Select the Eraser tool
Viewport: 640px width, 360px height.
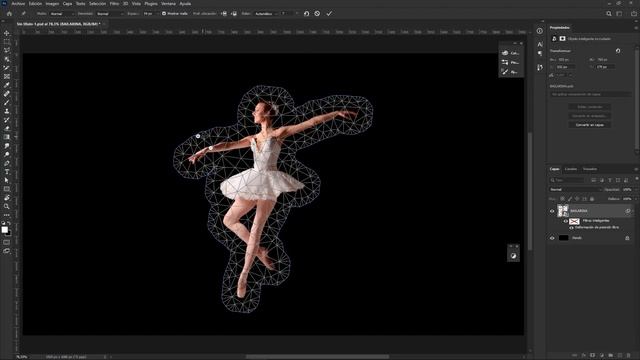tap(7, 128)
